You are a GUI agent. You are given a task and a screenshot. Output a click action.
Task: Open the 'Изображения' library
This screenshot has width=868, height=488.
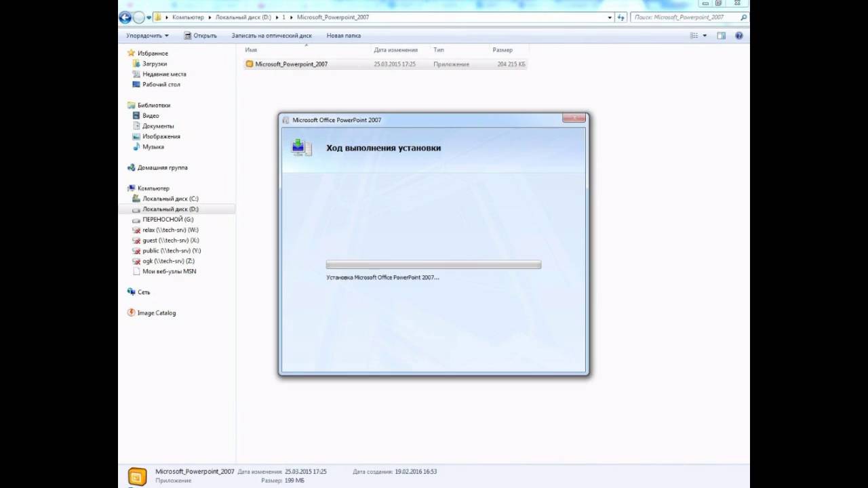point(161,136)
